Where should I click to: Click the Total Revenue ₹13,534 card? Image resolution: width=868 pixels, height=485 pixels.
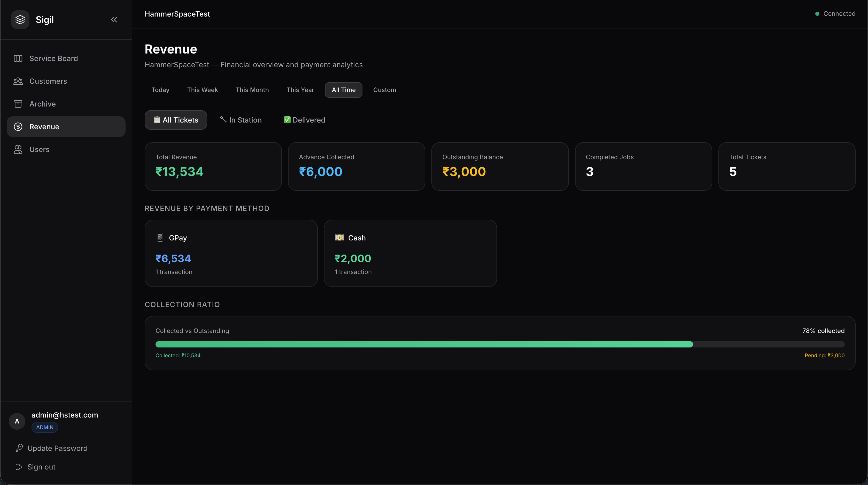click(213, 166)
